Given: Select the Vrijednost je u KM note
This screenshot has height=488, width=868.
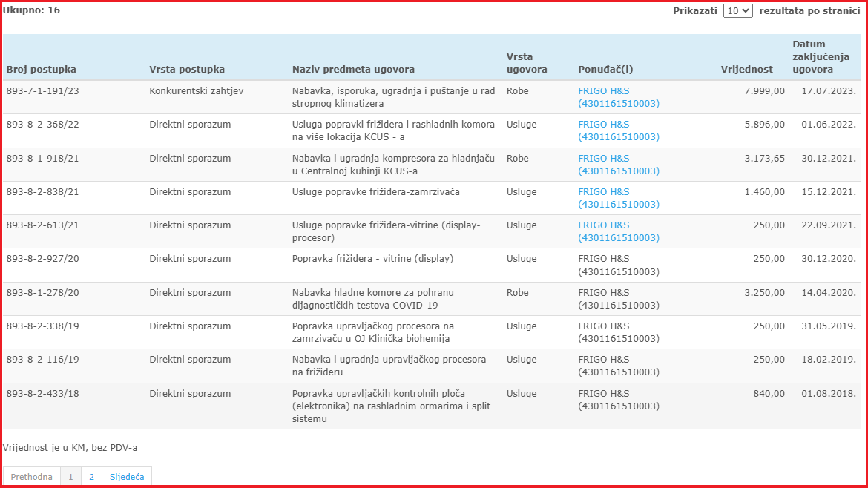Looking at the screenshot, I should (70, 447).
